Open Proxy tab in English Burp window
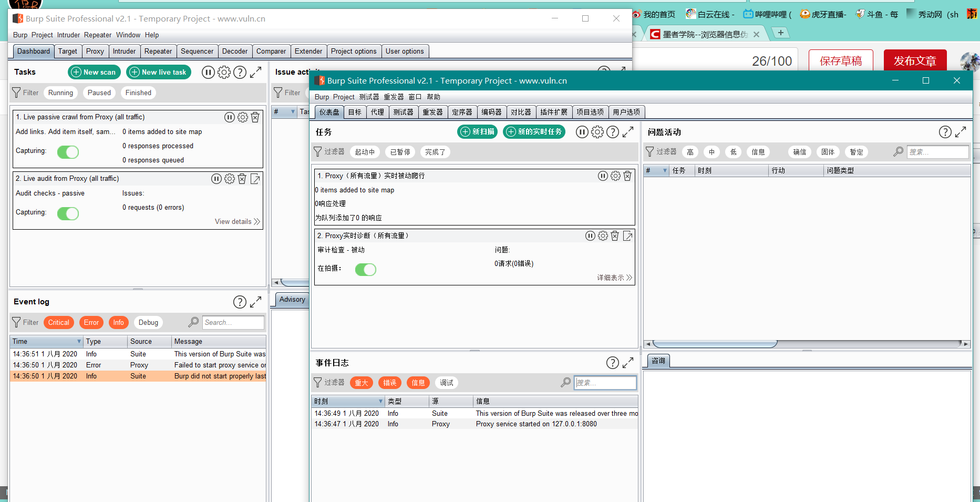This screenshot has width=980, height=502. click(95, 51)
